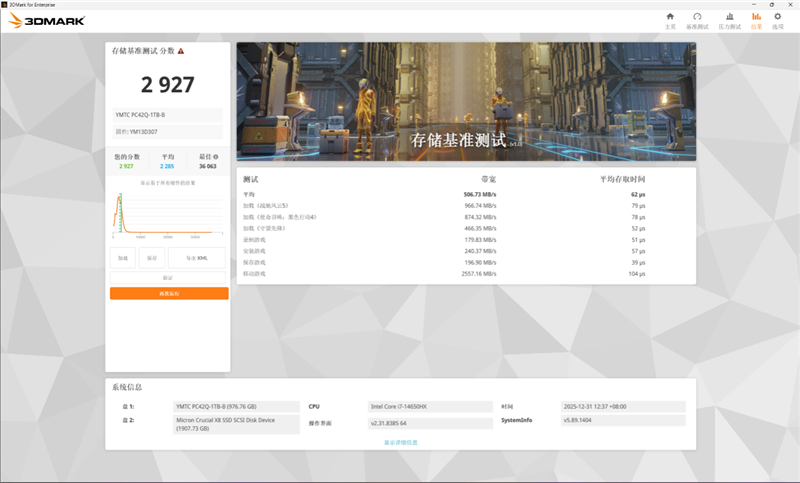Click the Save (保存) button
Viewport: 800px width, 483px height.
152,258
